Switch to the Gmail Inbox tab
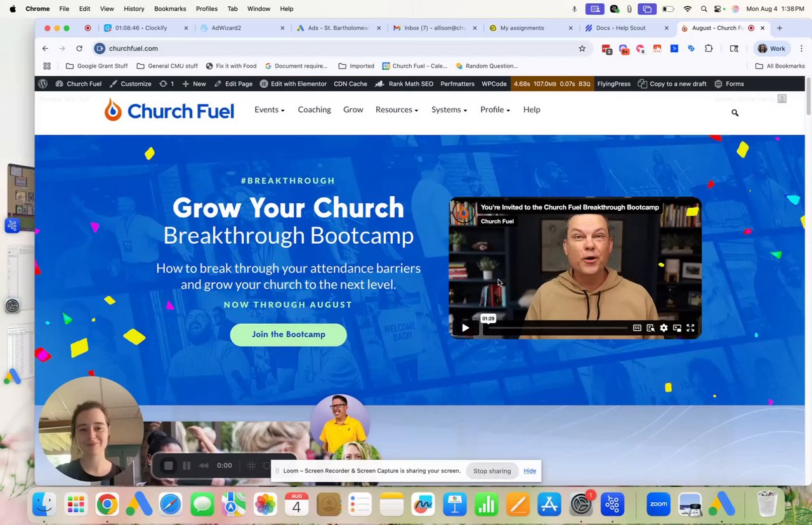This screenshot has width=812, height=525. click(x=435, y=28)
